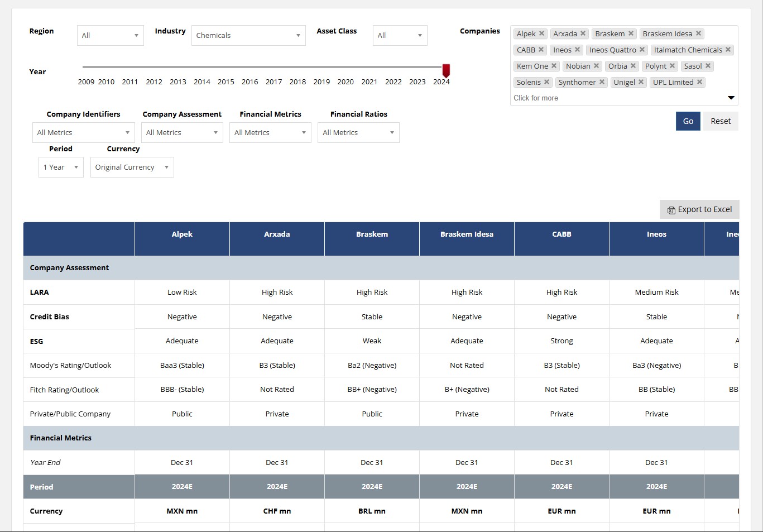The width and height of the screenshot is (763, 532).
Task: Click Braskem Idesa's 'B+ (Negative)' Fitch cell
Action: pos(467,389)
